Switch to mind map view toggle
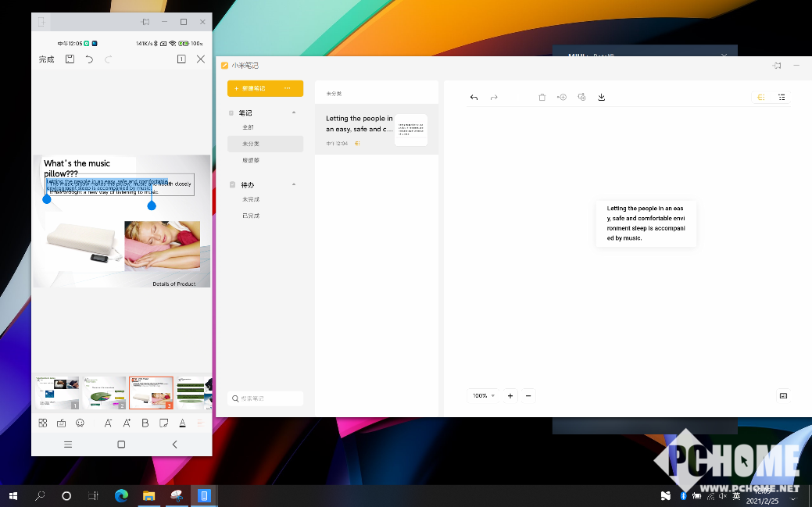This screenshot has width=812, height=507. coord(760,98)
